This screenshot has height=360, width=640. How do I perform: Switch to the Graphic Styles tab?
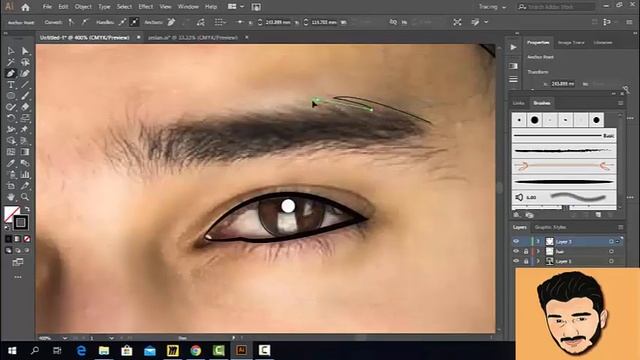[551, 227]
